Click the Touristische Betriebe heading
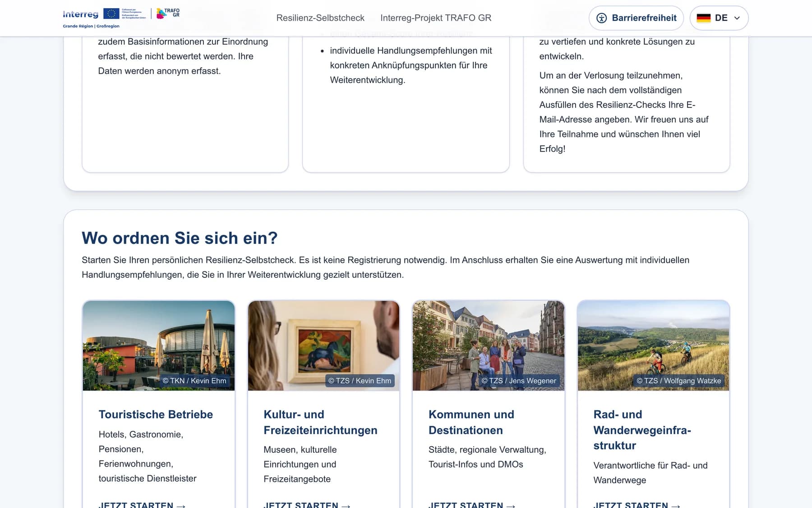The height and width of the screenshot is (508, 812). (x=156, y=415)
